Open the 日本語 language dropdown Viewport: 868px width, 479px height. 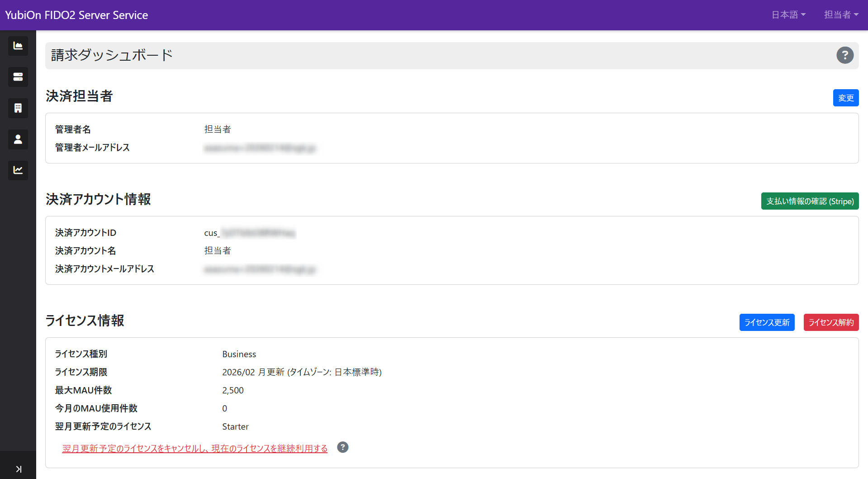[x=788, y=14]
